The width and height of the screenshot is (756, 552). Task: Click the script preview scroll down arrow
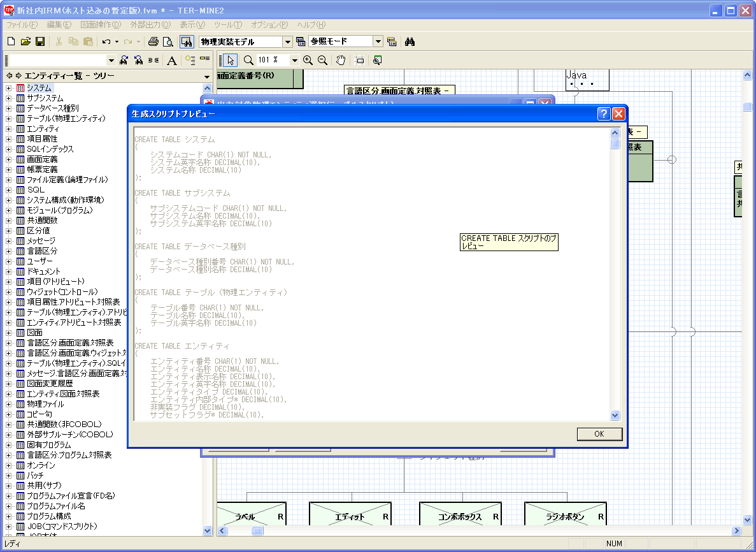coord(615,415)
